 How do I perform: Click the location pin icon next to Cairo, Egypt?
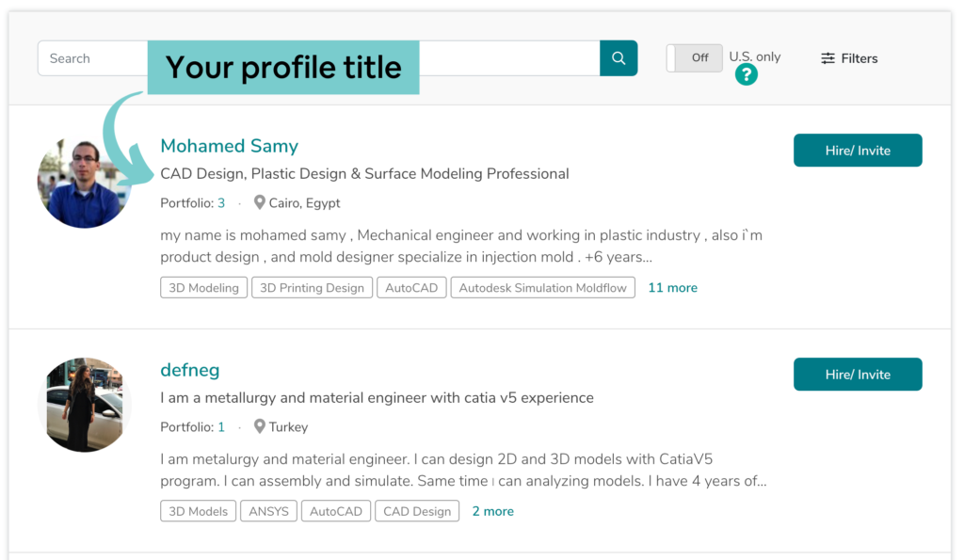click(259, 201)
